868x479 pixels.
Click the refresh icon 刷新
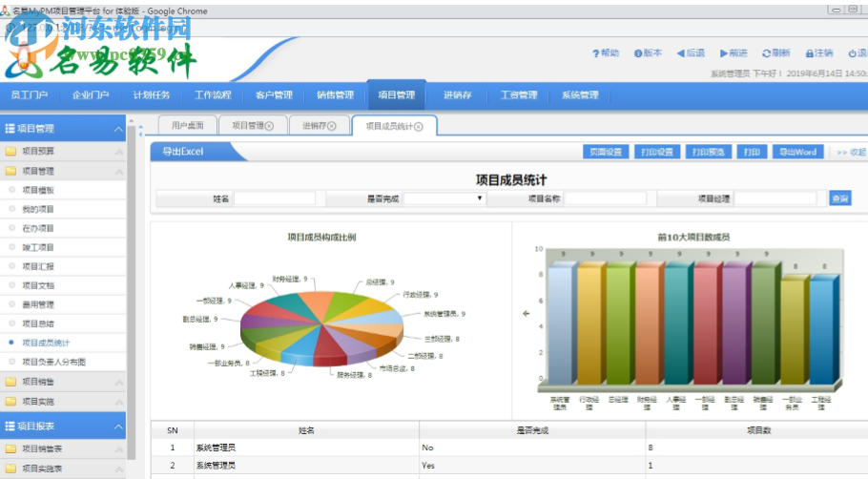[766, 53]
